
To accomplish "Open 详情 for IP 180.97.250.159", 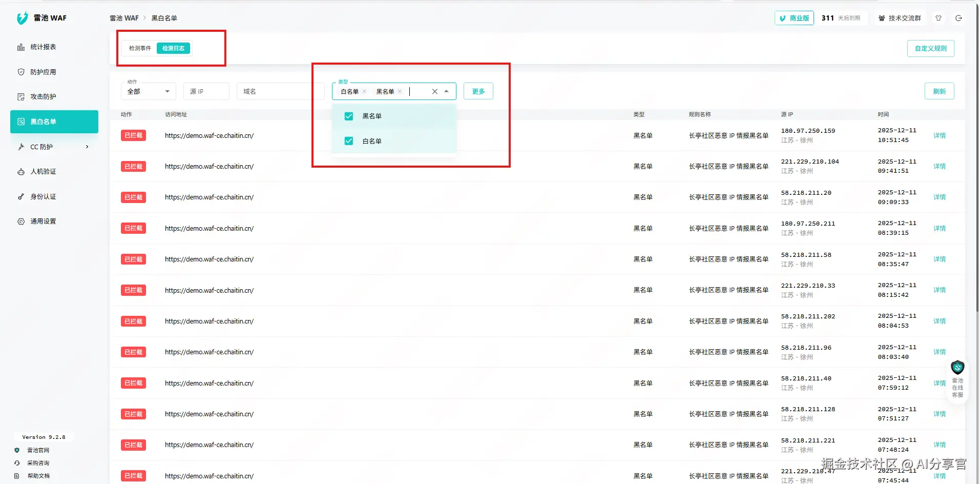I will point(940,136).
